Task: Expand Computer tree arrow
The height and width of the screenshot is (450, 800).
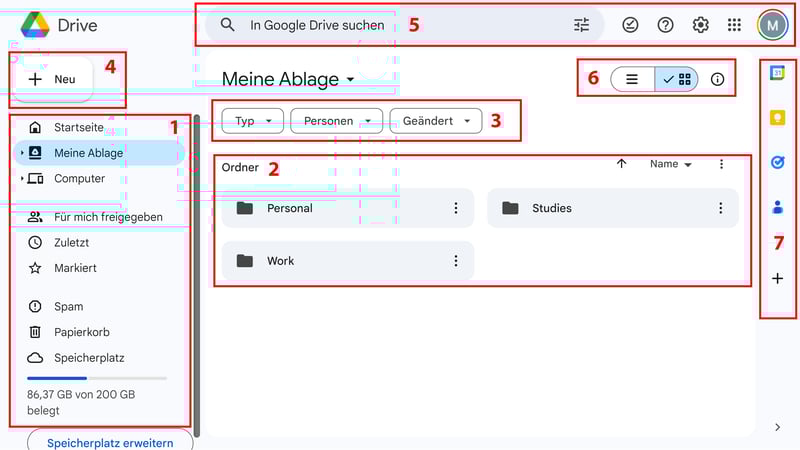Action: tap(21, 178)
